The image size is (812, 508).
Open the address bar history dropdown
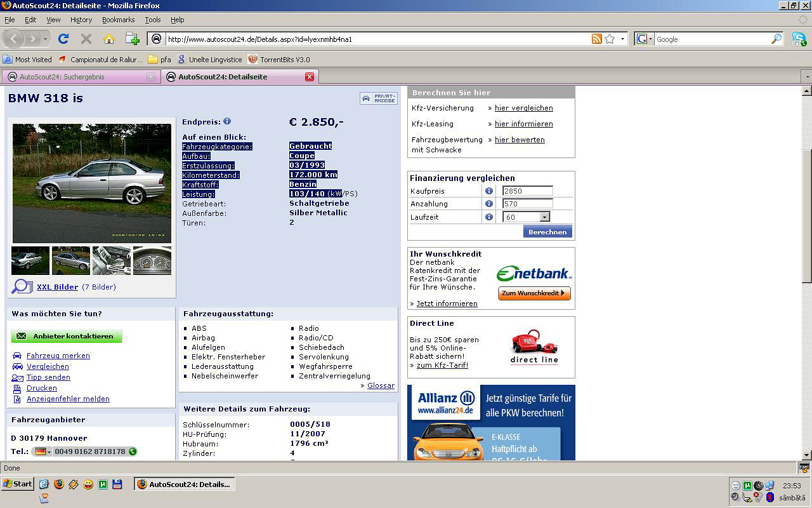click(x=622, y=39)
